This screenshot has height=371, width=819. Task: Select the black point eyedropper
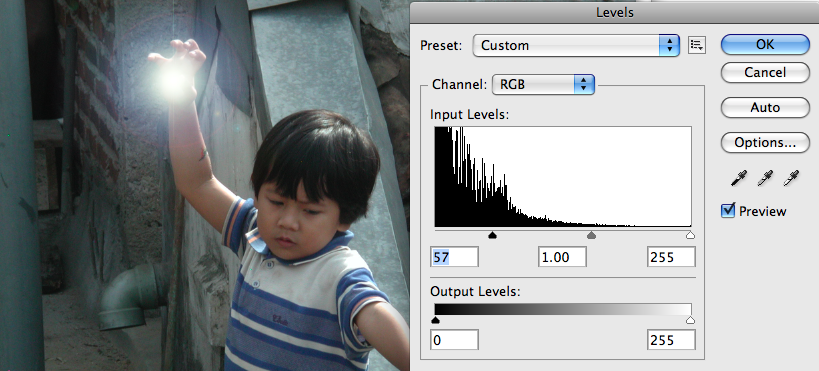point(739,178)
